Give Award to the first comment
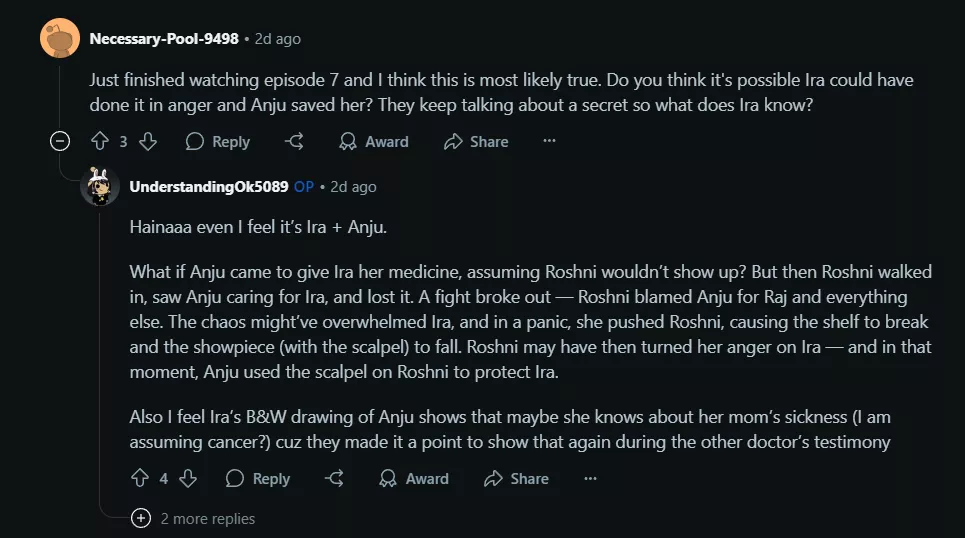The image size is (965, 538). click(x=374, y=142)
